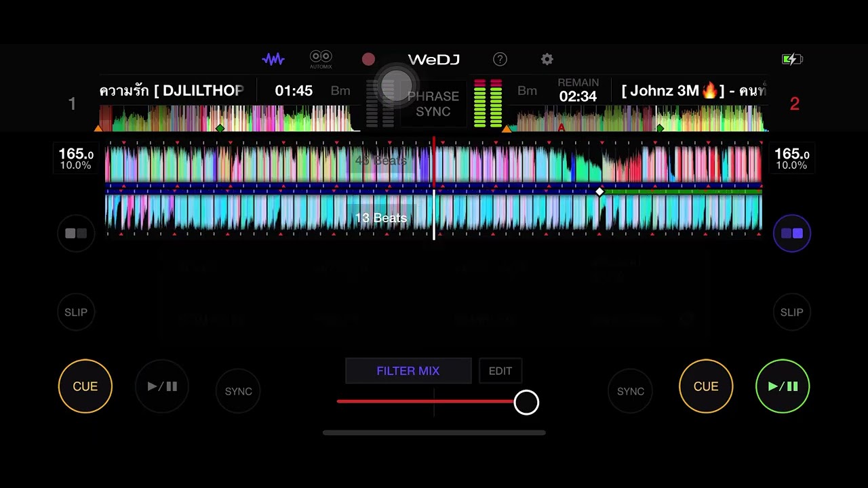The width and height of the screenshot is (868, 488).
Task: Select the green diamond marker on deck 1 overview
Action: pos(220,127)
